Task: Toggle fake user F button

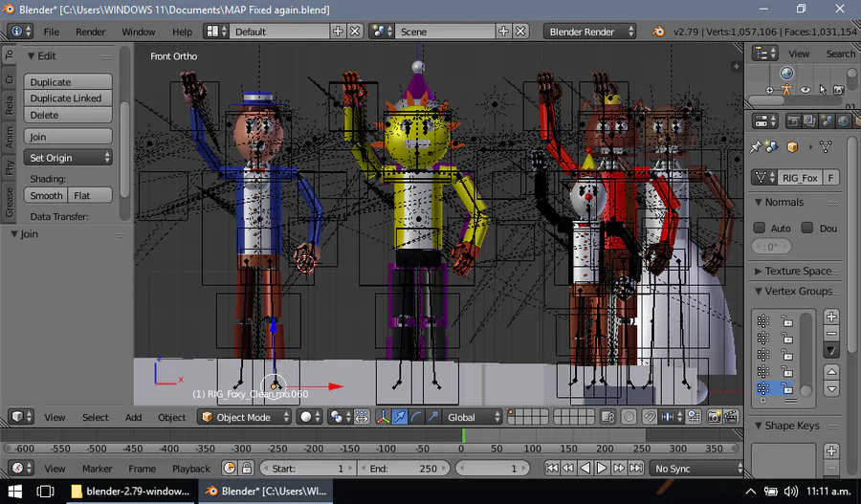Action: (x=830, y=177)
